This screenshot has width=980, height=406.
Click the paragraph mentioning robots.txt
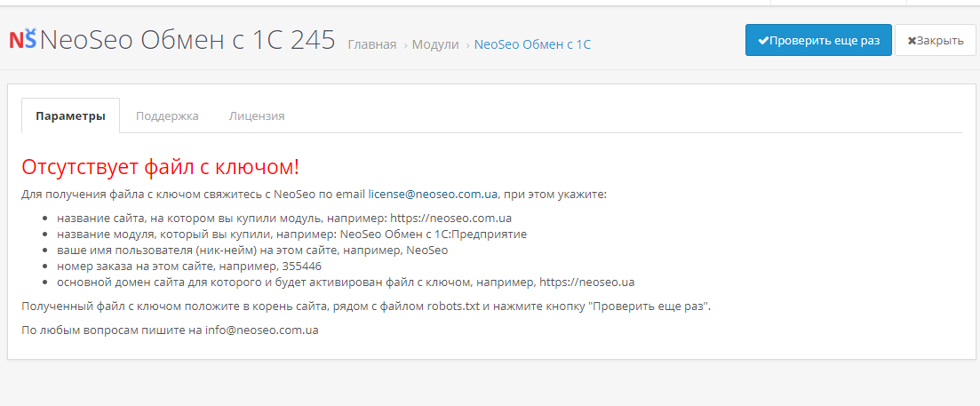(x=366, y=306)
